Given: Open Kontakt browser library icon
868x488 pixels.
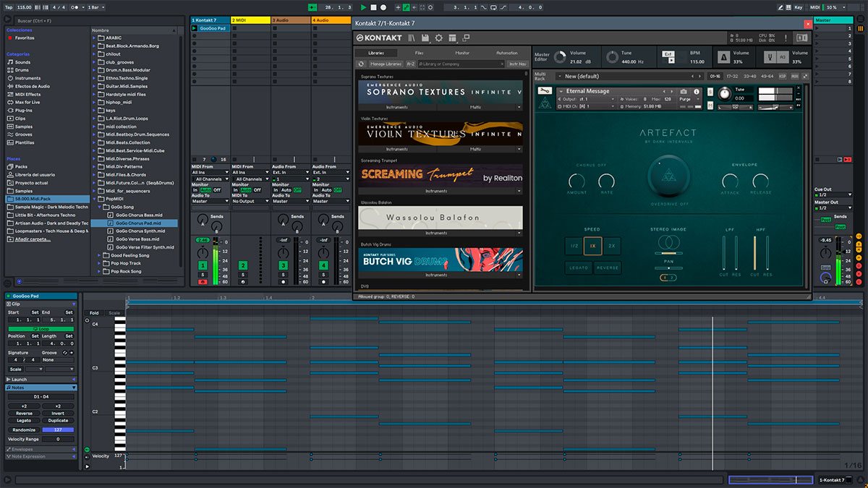Looking at the screenshot, I should click(412, 38).
